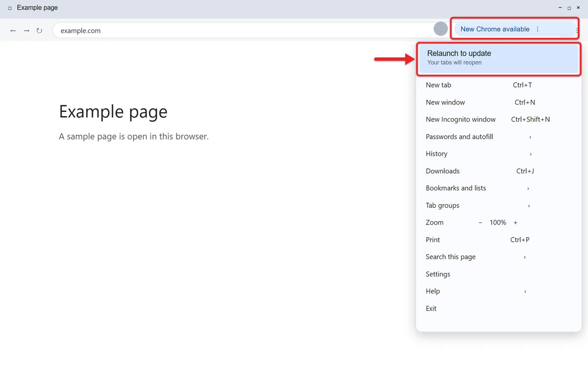
Task: Select Relaunch to update
Action: 499,58
